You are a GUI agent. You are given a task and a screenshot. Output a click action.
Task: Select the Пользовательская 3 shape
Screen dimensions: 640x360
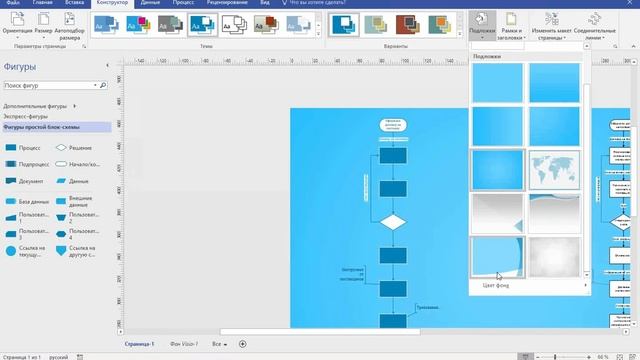pos(27,234)
